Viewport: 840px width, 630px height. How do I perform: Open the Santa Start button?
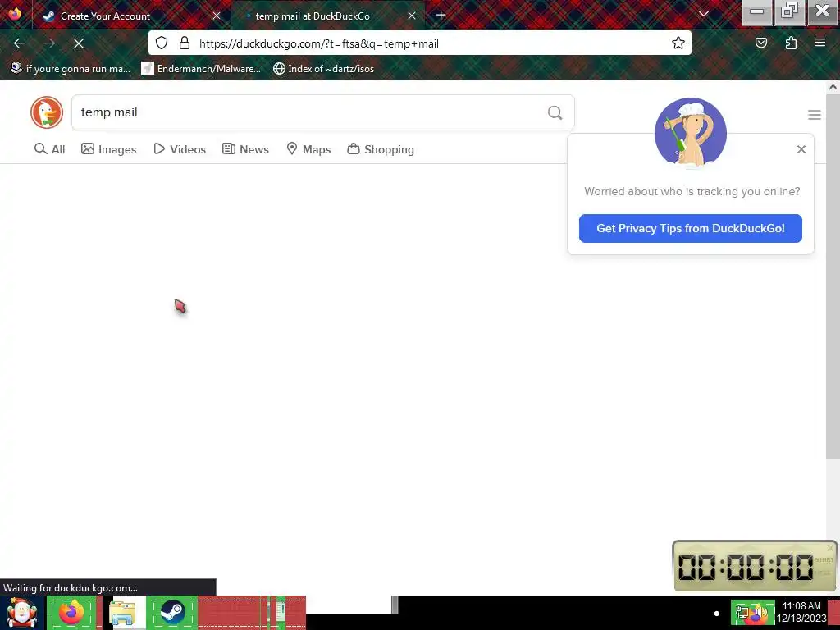[x=21, y=613]
